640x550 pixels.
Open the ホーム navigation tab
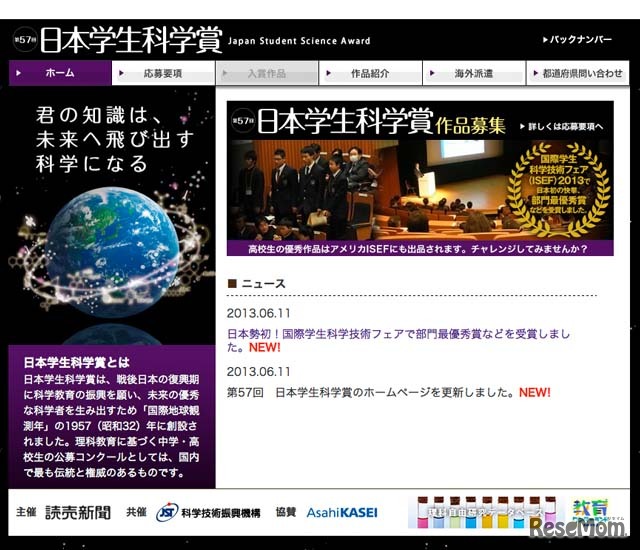tap(60, 73)
